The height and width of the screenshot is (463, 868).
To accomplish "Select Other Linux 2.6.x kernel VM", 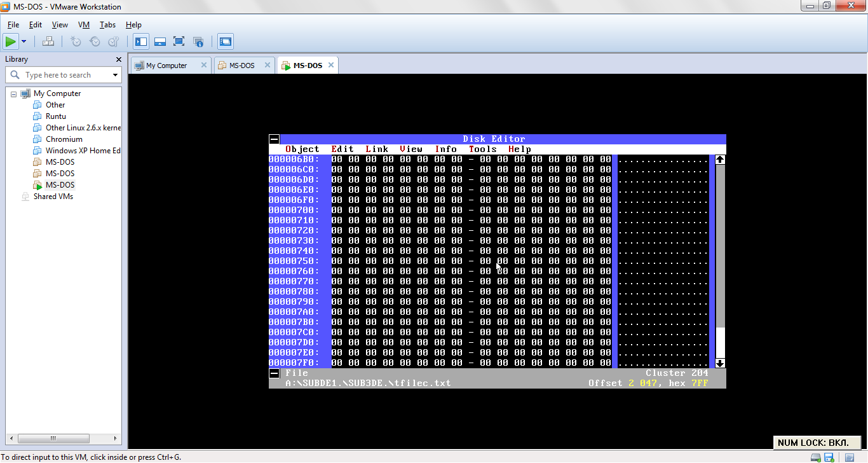I will (x=83, y=128).
